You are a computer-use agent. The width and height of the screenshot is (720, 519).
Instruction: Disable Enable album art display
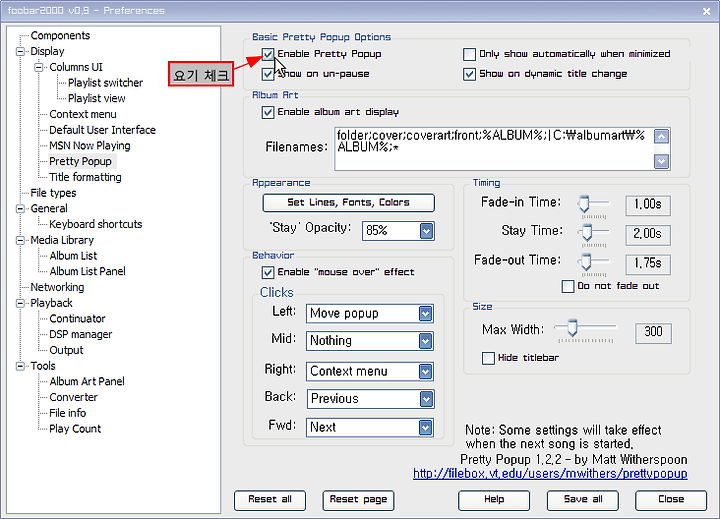268,112
